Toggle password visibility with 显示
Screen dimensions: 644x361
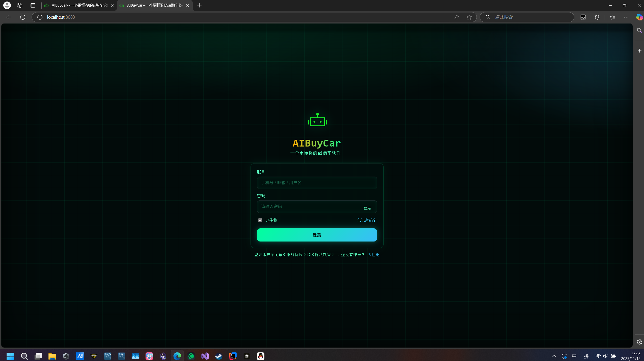[x=367, y=208]
